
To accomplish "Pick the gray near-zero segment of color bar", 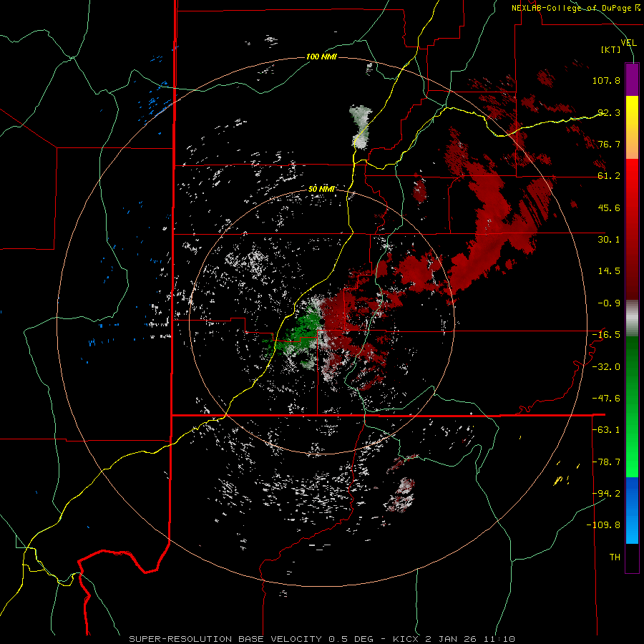I will [632, 318].
